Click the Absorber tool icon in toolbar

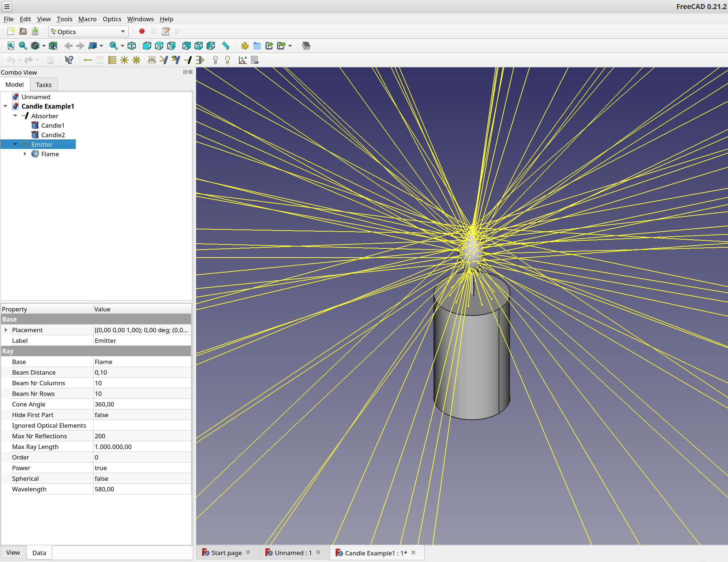[x=188, y=60]
